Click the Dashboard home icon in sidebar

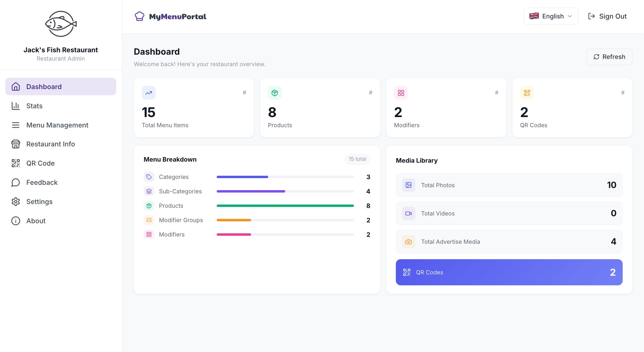(16, 86)
